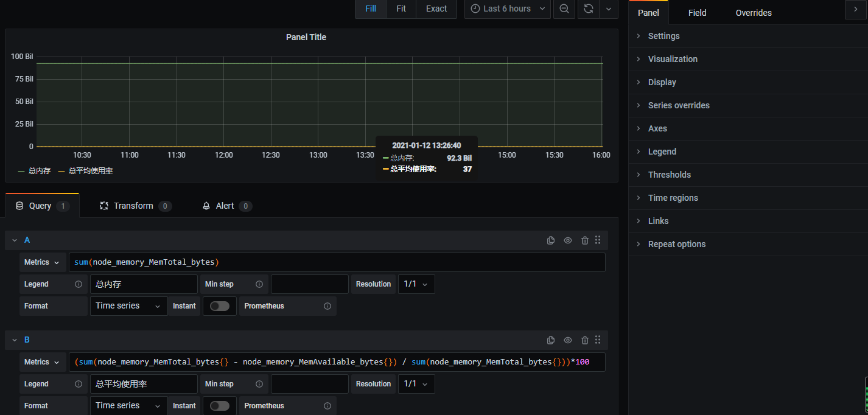Click the refresh dashboard icon
This screenshot has width=868, height=415.
click(x=588, y=9)
